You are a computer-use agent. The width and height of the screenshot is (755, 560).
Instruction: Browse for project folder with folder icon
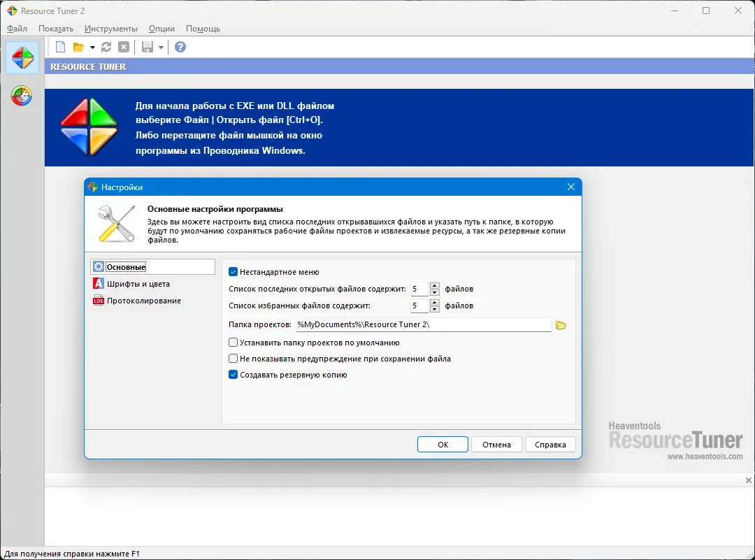(561, 326)
